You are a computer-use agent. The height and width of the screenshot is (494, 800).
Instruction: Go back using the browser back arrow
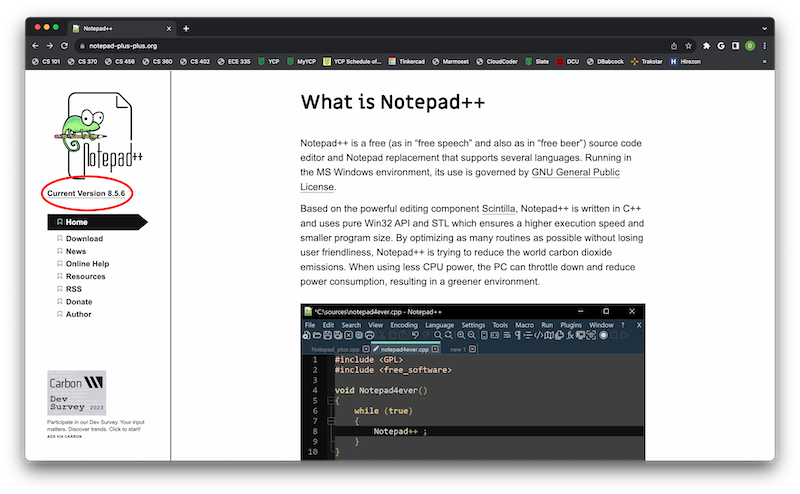35,46
